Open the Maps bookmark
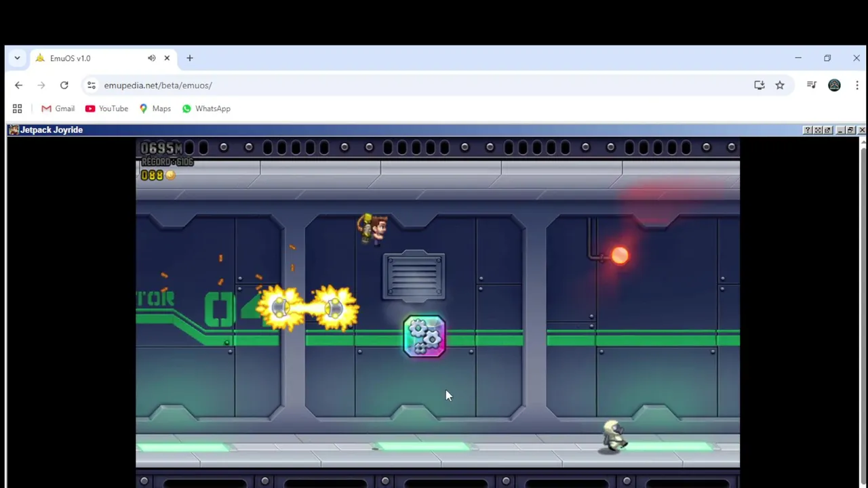 155,108
